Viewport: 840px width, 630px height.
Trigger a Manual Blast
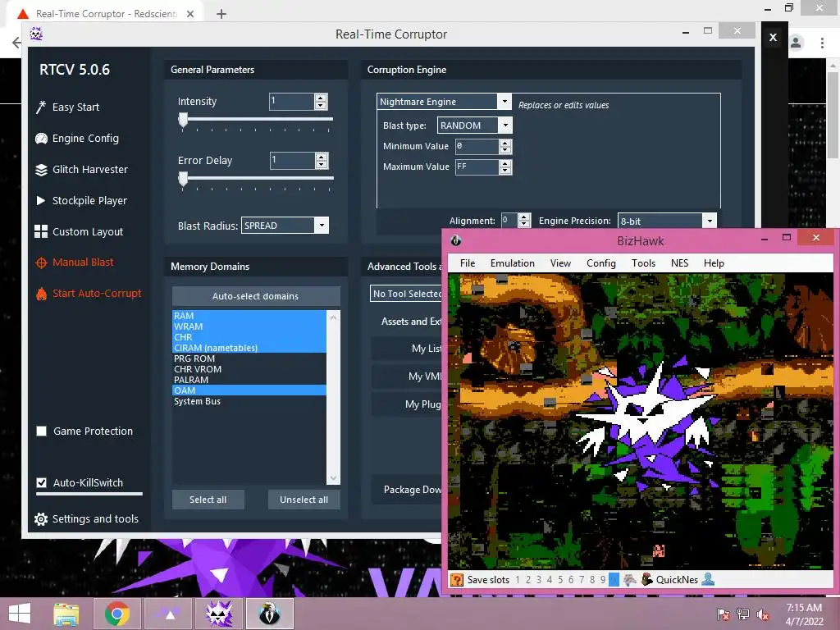75,262
